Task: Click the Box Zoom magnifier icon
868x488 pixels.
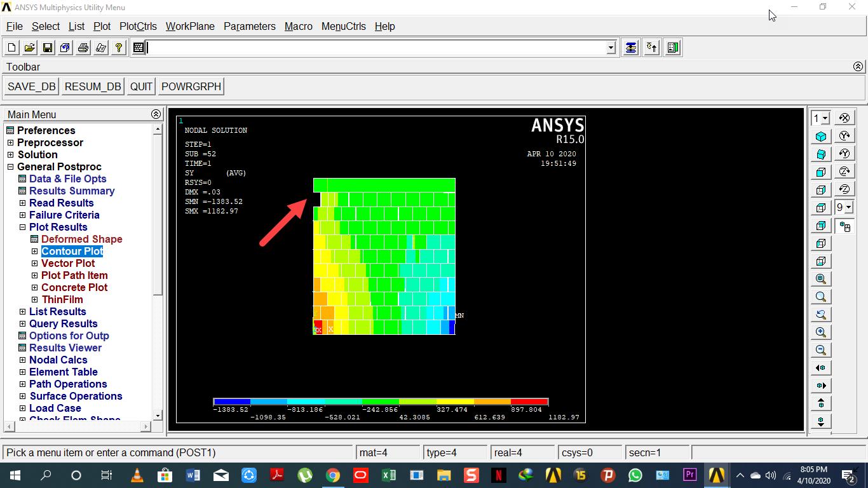Action: [821, 297]
